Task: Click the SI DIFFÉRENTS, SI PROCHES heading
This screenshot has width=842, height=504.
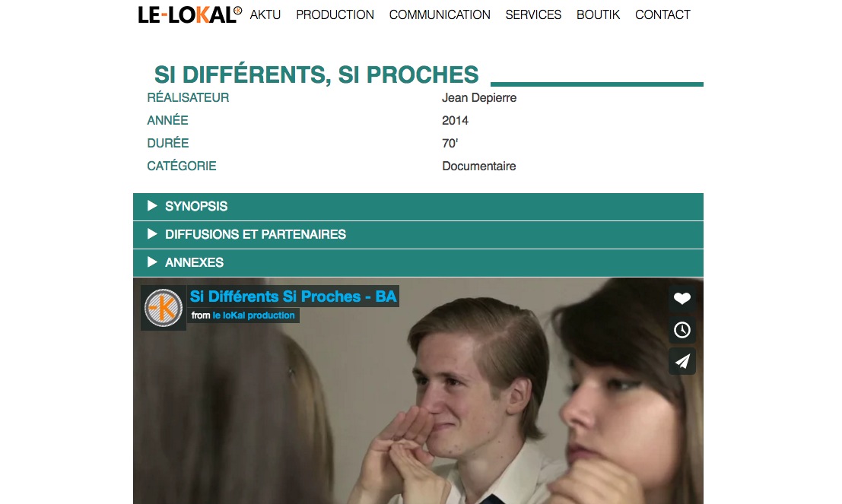Action: tap(316, 74)
